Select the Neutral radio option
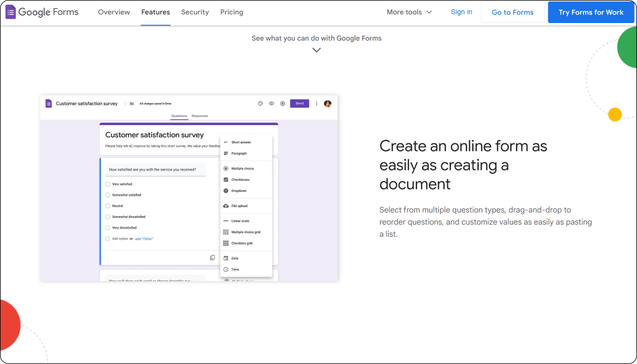This screenshot has width=637, height=364. tap(108, 206)
